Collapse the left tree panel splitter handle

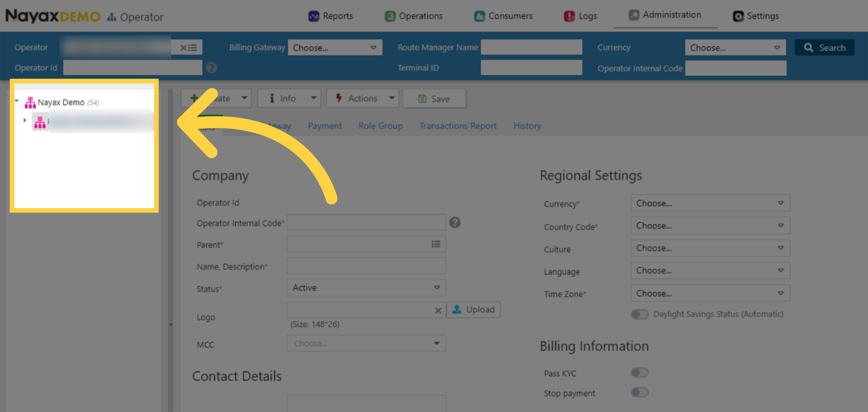tap(170, 324)
